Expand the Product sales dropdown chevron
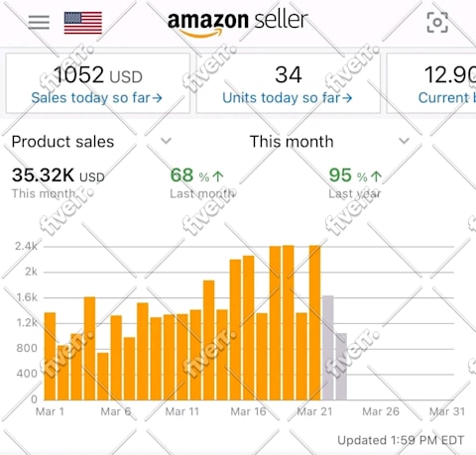476x455 pixels. (x=166, y=141)
